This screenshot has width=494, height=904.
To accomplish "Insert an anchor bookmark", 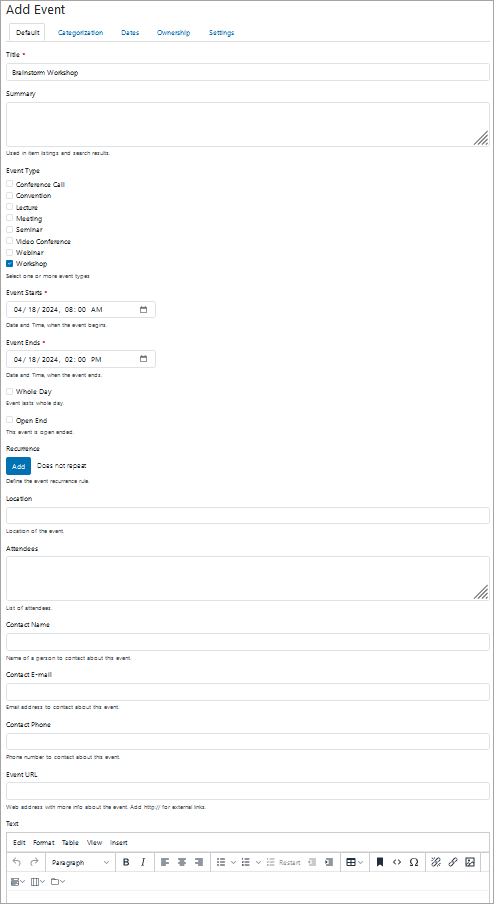I will tap(380, 862).
